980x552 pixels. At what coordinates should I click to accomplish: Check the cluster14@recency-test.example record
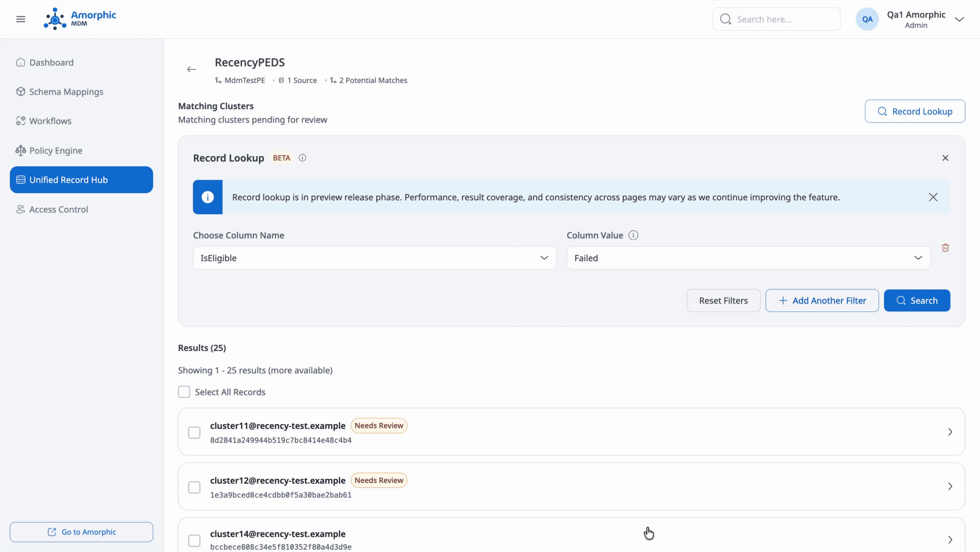tap(194, 540)
